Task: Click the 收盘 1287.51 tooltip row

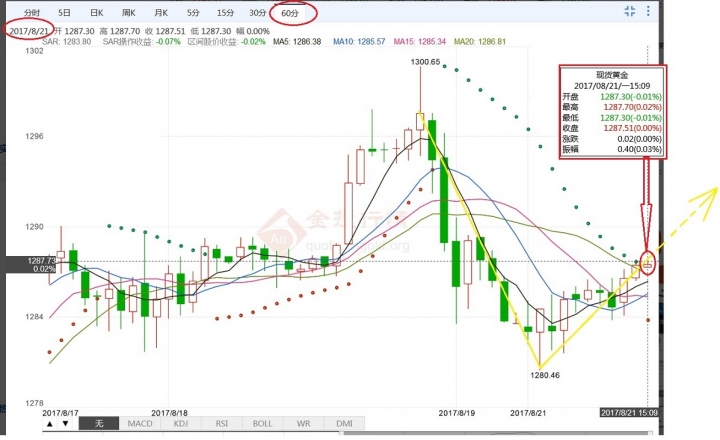Action: tap(612, 128)
